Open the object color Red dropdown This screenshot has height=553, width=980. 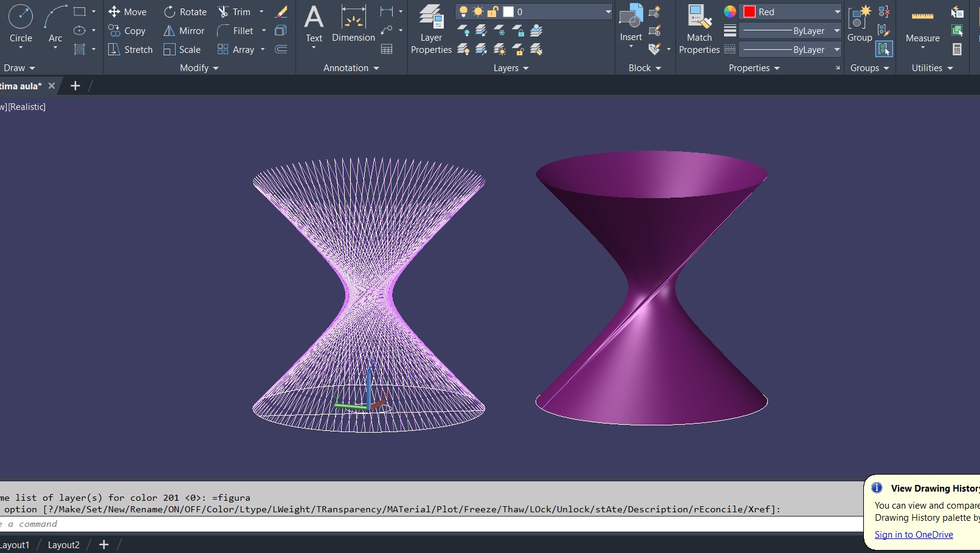(837, 12)
